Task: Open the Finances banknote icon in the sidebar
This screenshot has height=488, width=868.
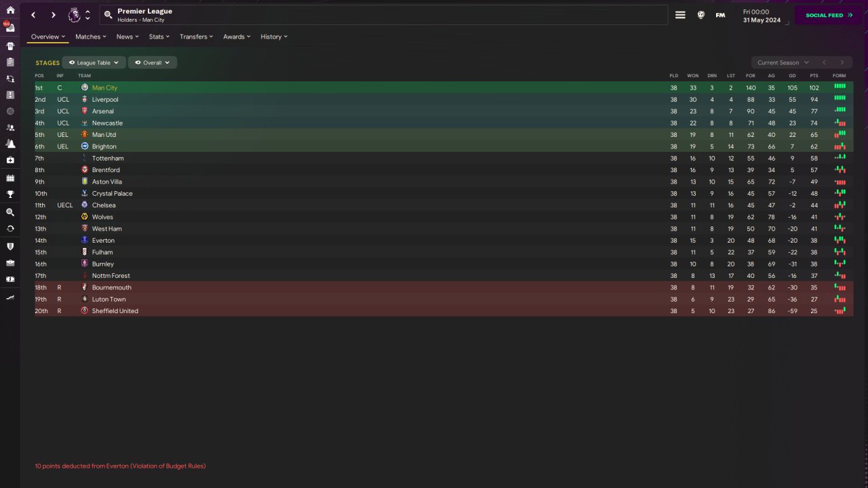Action: click(10, 279)
